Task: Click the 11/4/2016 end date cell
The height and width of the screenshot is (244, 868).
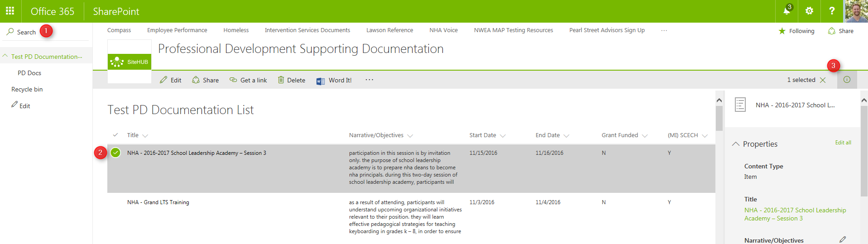Action: tap(548, 202)
